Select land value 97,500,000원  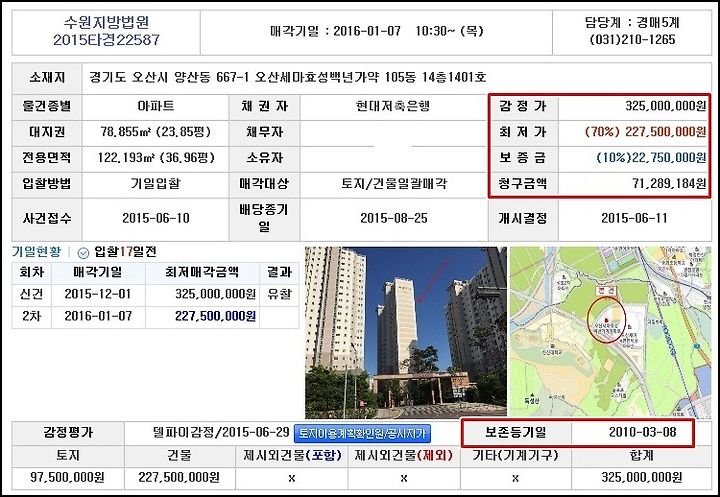point(68,478)
